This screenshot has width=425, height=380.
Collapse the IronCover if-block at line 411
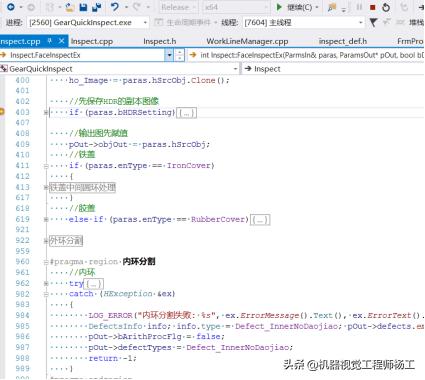(46, 166)
